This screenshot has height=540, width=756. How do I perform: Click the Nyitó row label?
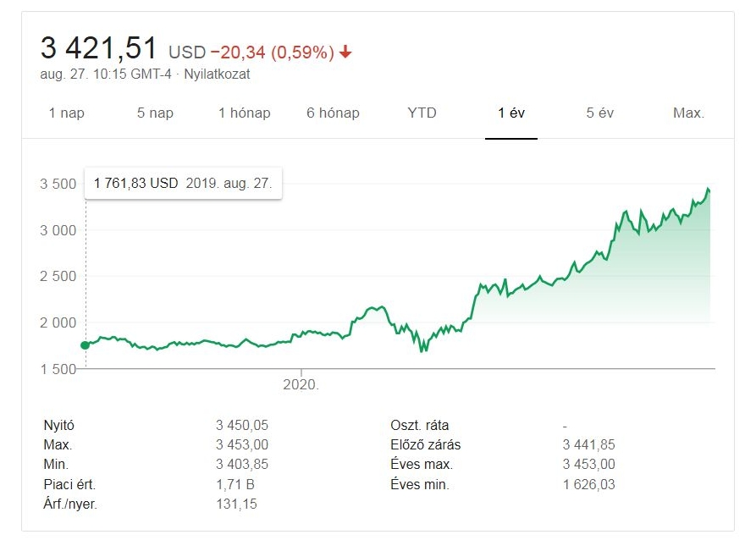58,426
